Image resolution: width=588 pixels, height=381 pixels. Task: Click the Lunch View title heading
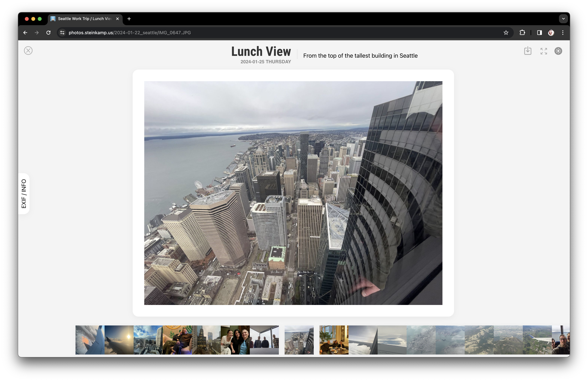coord(261,51)
